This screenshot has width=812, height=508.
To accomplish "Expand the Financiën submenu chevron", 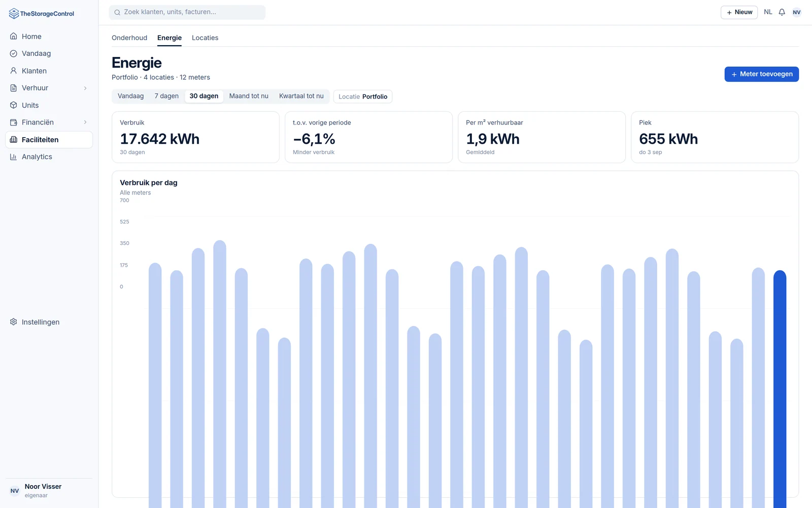I will coord(85,122).
